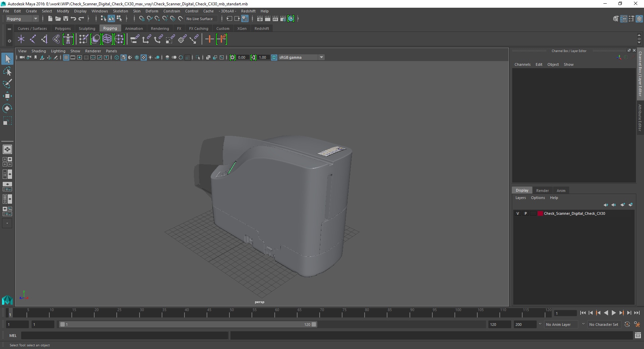
Task: Save the current scene
Action: click(x=66, y=19)
